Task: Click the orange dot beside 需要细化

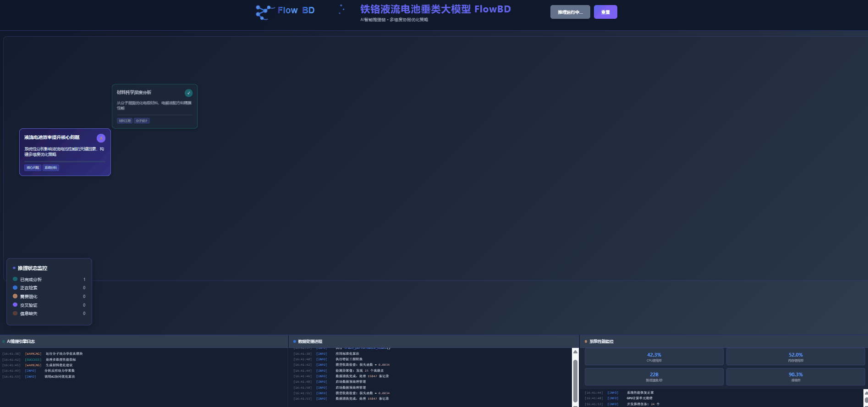Action: point(15,296)
